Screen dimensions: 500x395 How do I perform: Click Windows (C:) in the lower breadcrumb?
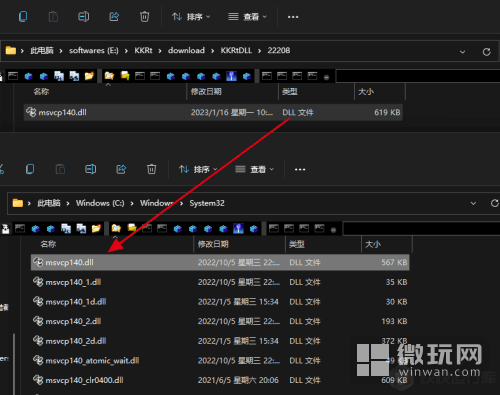[x=100, y=203]
